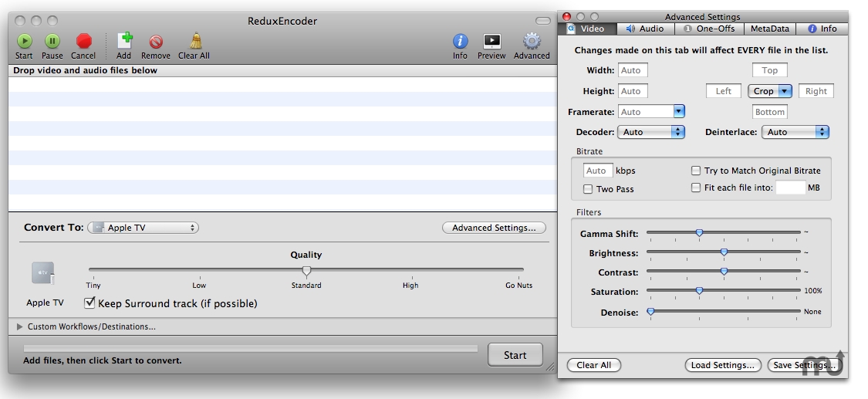Click the Denoise slider handle
Image resolution: width=868 pixels, height=399 pixels.
click(x=650, y=312)
